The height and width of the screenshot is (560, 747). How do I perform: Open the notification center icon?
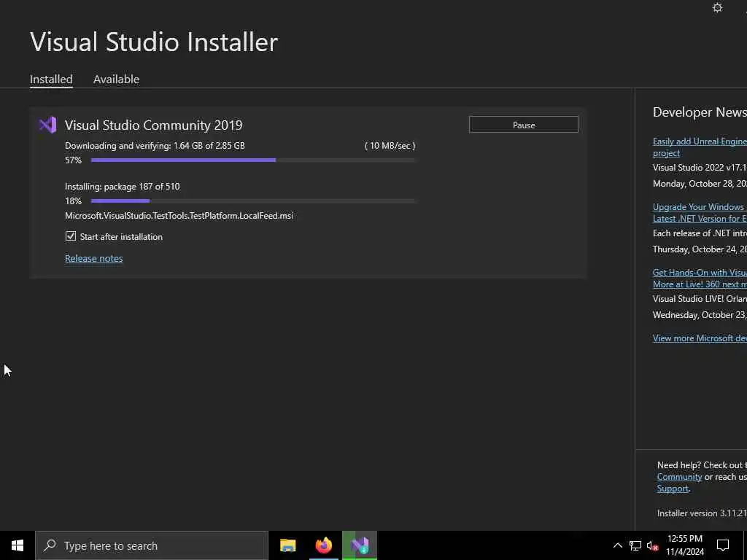click(723, 545)
